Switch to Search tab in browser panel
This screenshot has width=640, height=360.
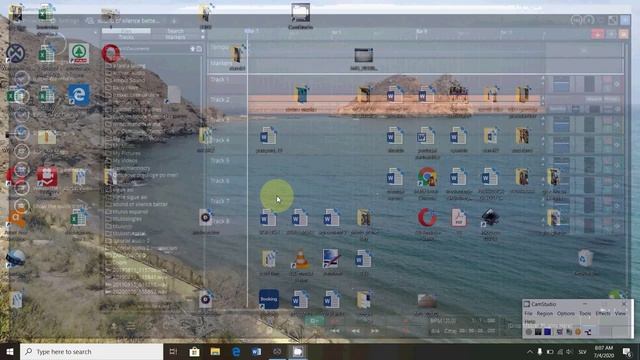click(176, 31)
